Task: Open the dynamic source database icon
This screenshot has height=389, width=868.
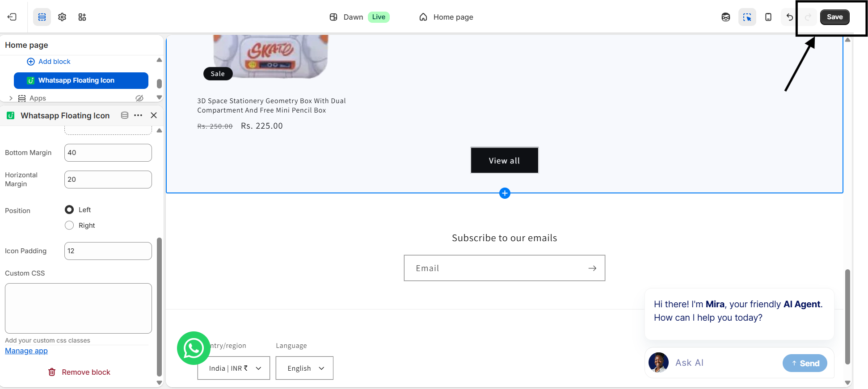Action: click(x=125, y=115)
